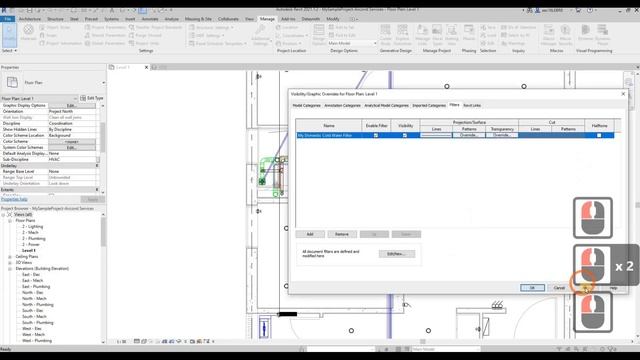Open the Snaps settings
This screenshot has width=640, height=360.
click(x=48, y=36)
